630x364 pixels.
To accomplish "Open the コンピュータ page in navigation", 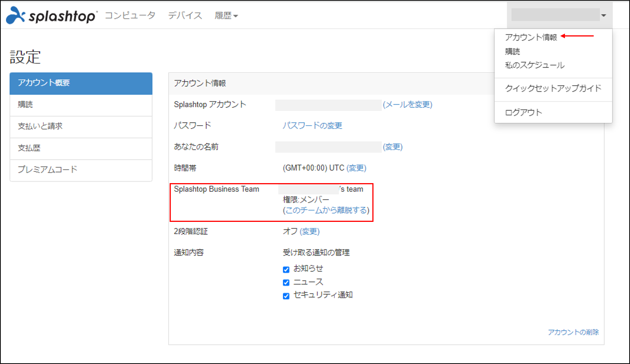I will (x=130, y=15).
